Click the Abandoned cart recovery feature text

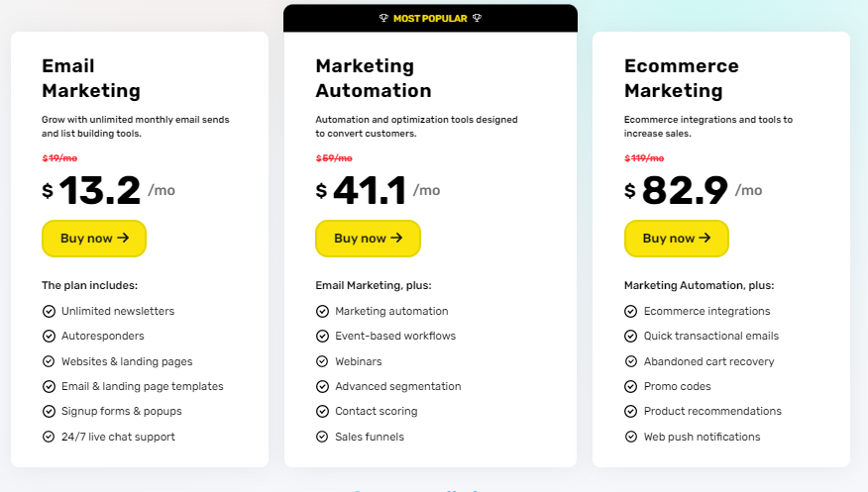(708, 361)
